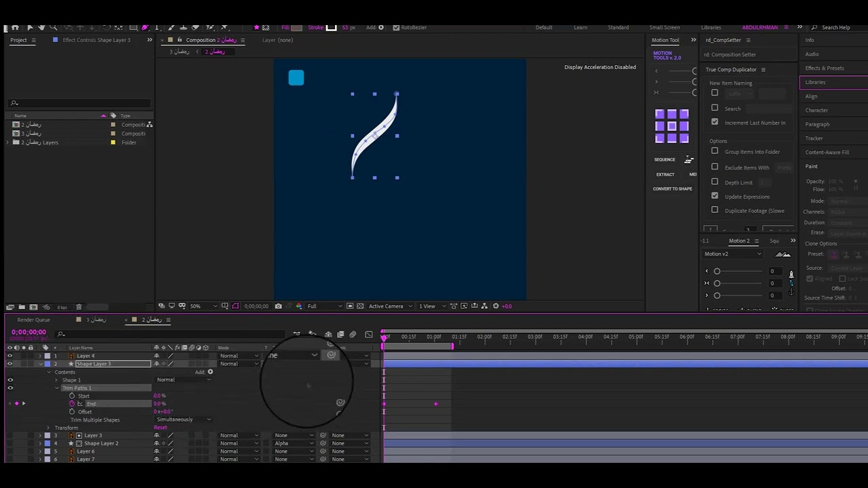Select the Selection arrow tool
The image size is (868, 488).
(x=30, y=28)
